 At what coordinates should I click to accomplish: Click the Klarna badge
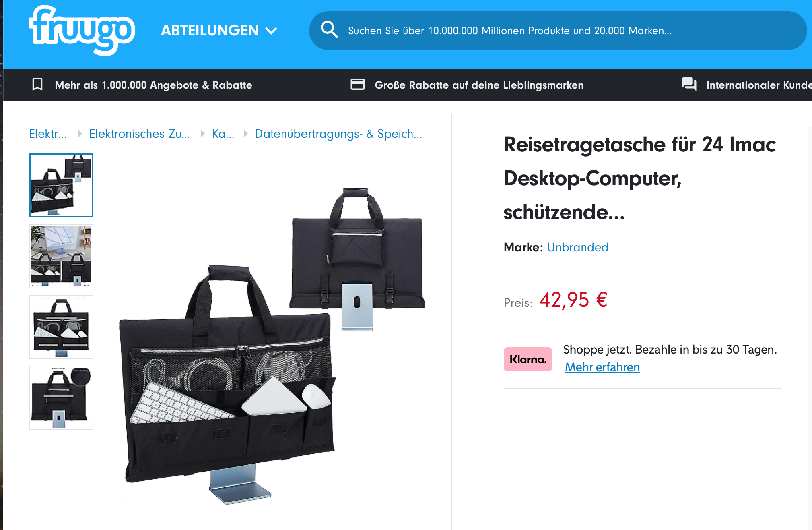coord(528,359)
